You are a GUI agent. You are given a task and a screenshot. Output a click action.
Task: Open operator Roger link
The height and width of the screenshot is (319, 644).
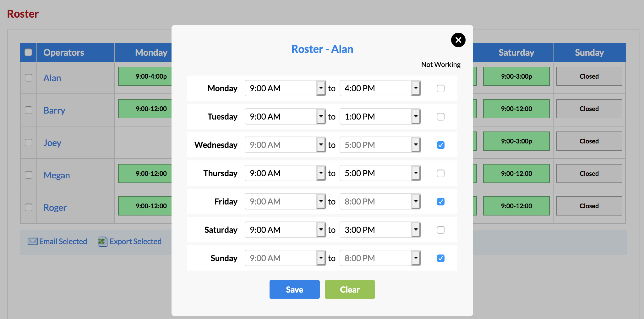tap(55, 207)
